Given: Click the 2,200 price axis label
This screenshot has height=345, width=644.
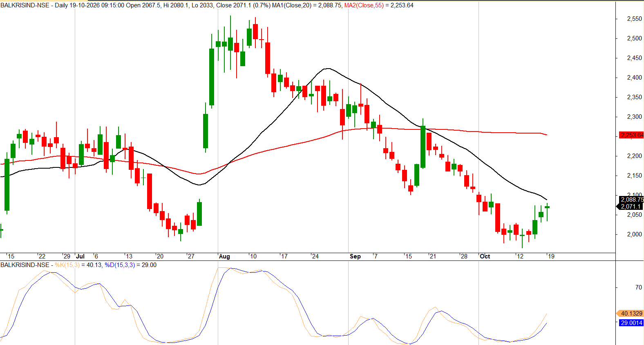Looking at the screenshot, I should click(x=634, y=156).
